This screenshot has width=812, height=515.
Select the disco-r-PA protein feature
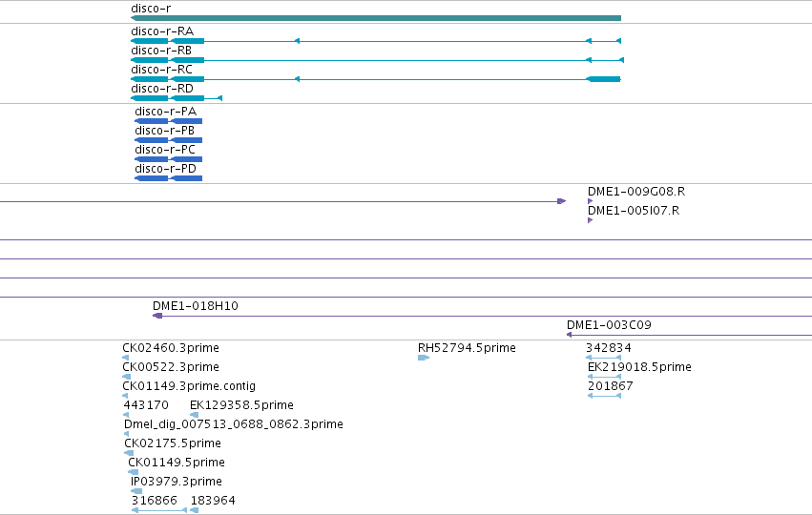[x=168, y=121]
